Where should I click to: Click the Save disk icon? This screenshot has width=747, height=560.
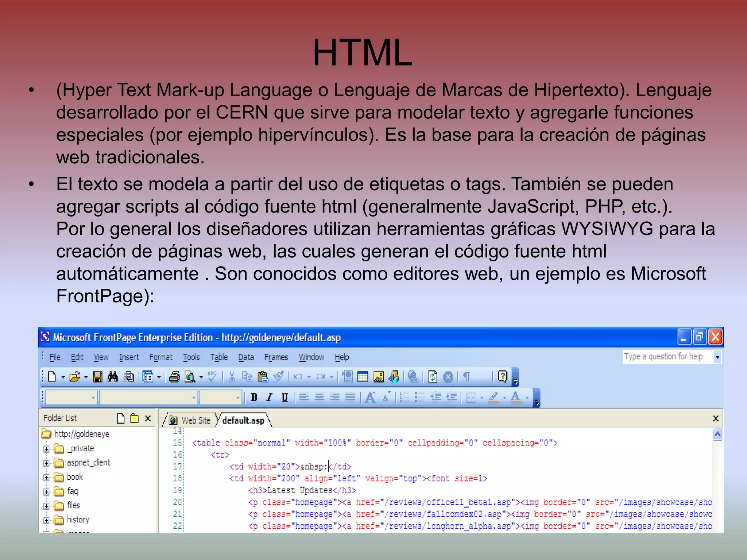(x=97, y=377)
